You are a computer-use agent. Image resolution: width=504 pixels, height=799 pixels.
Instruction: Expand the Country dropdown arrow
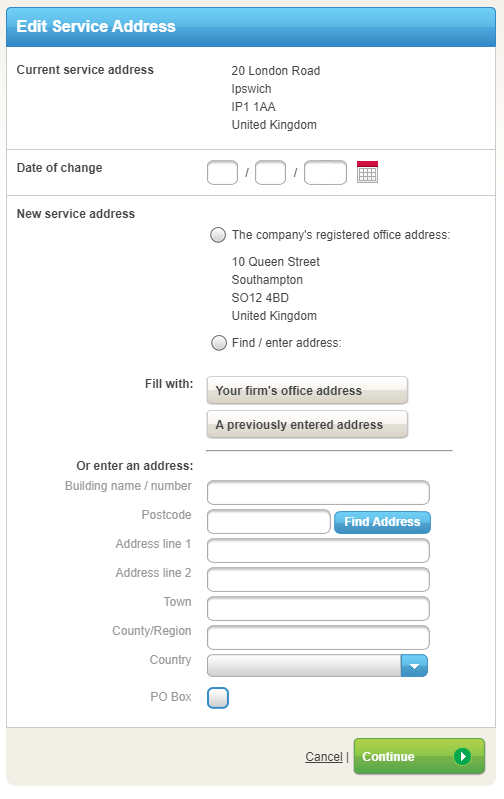[x=414, y=665]
